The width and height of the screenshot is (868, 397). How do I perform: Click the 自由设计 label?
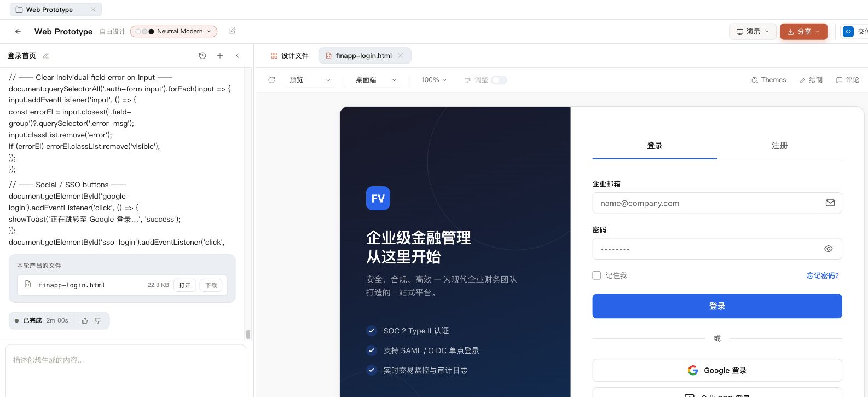(x=112, y=32)
